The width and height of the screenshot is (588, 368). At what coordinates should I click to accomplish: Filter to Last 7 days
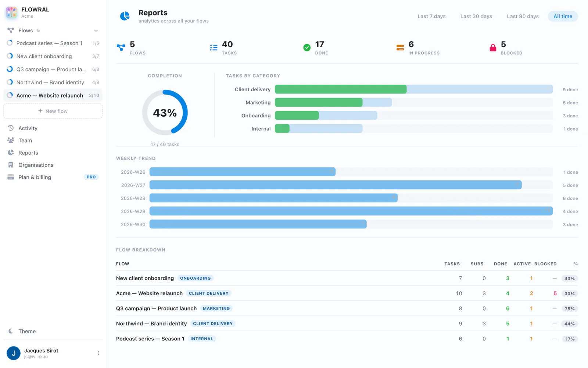click(431, 16)
